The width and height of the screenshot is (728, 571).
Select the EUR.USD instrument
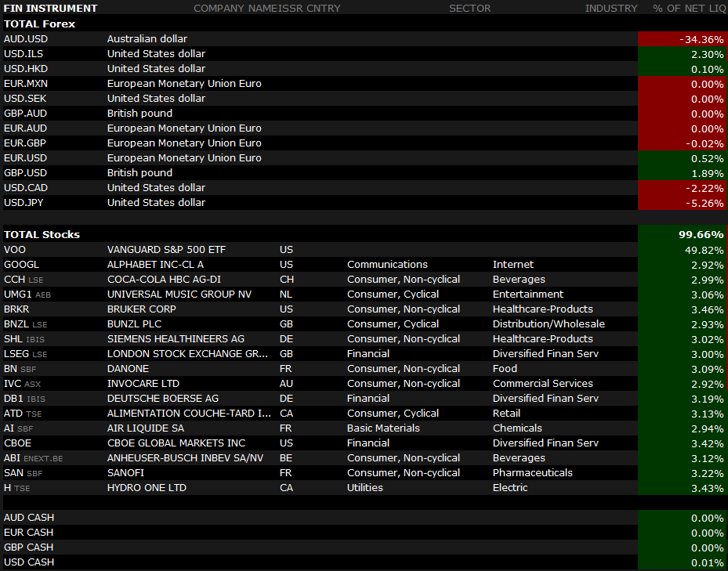(25, 158)
